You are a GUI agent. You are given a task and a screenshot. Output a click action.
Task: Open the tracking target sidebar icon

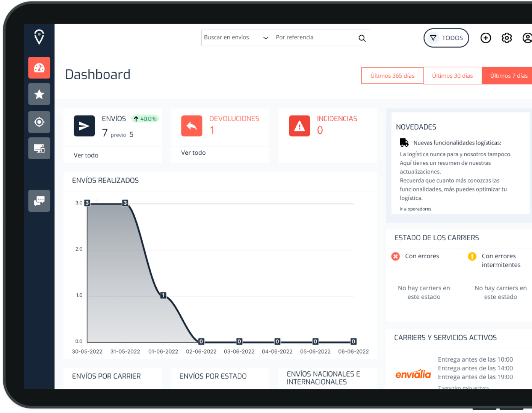point(39,122)
